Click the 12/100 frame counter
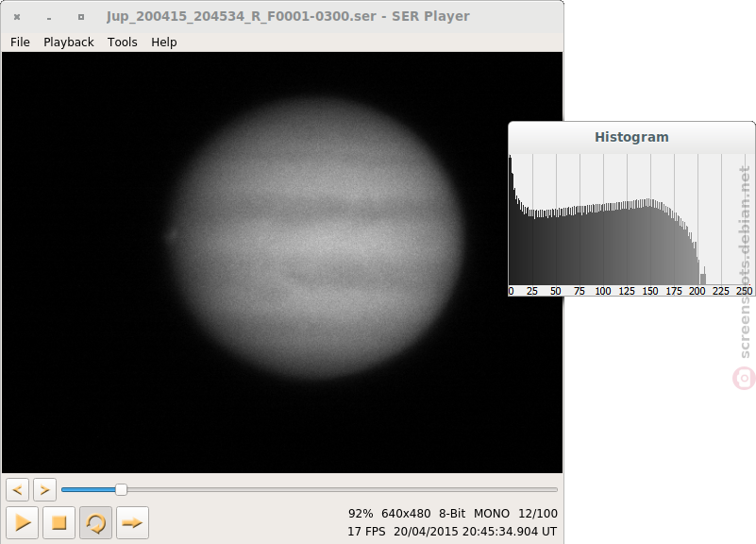The width and height of the screenshot is (756, 544). point(538,514)
